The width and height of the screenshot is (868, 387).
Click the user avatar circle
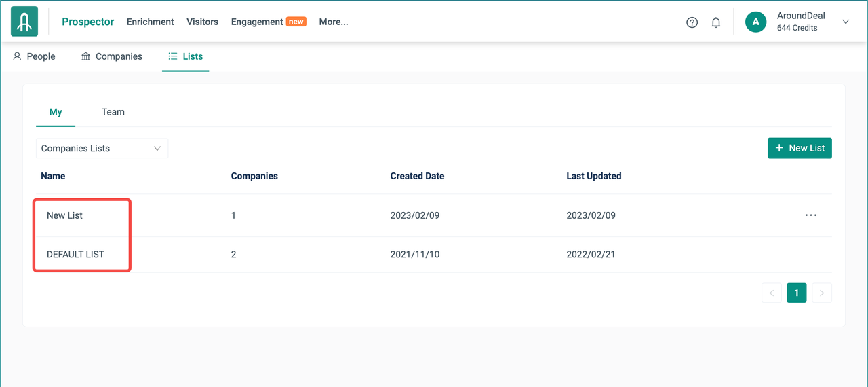pyautogui.click(x=755, y=22)
